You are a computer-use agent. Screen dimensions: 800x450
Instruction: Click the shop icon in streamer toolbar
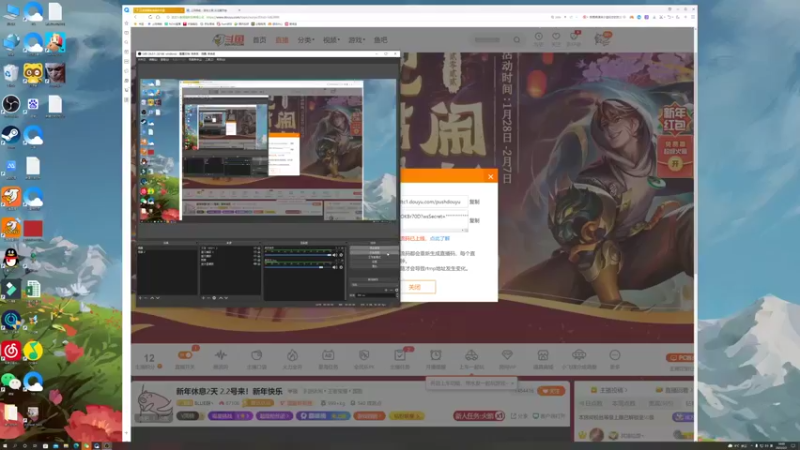tap(543, 355)
